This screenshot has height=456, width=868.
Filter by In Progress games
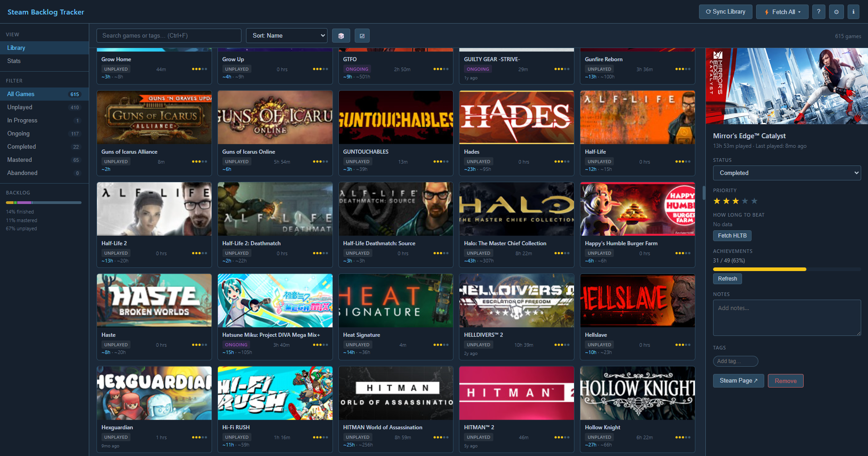click(x=44, y=120)
